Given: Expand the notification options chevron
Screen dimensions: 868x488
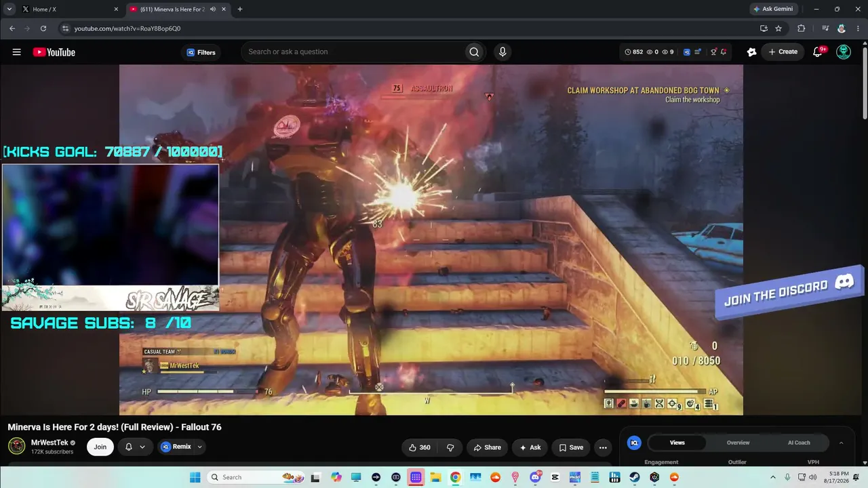Looking at the screenshot, I should (x=142, y=447).
